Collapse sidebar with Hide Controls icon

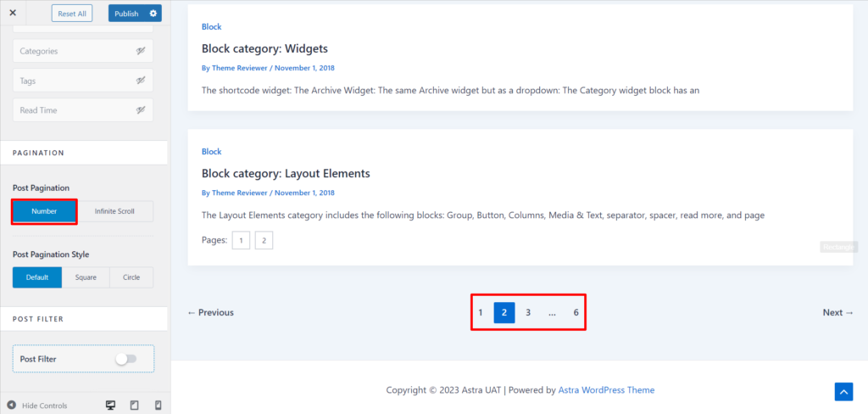[x=11, y=406]
